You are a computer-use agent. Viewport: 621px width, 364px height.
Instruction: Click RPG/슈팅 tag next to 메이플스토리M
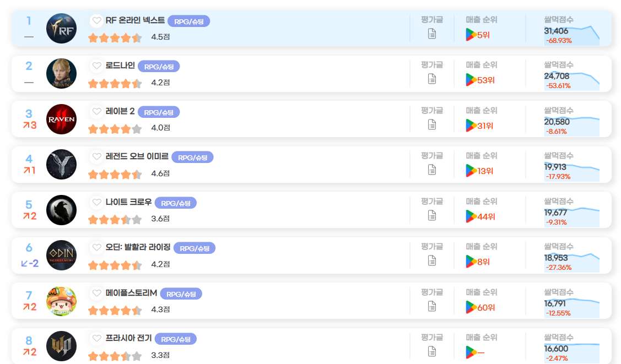pos(181,294)
